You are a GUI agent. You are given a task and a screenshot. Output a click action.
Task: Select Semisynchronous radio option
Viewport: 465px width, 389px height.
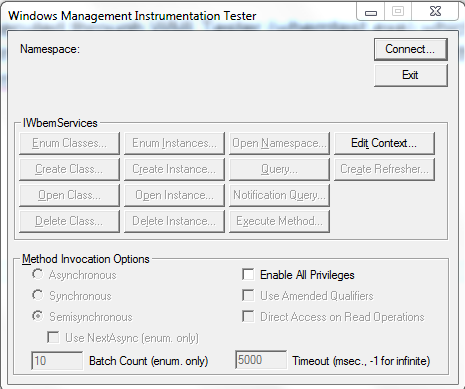(38, 316)
